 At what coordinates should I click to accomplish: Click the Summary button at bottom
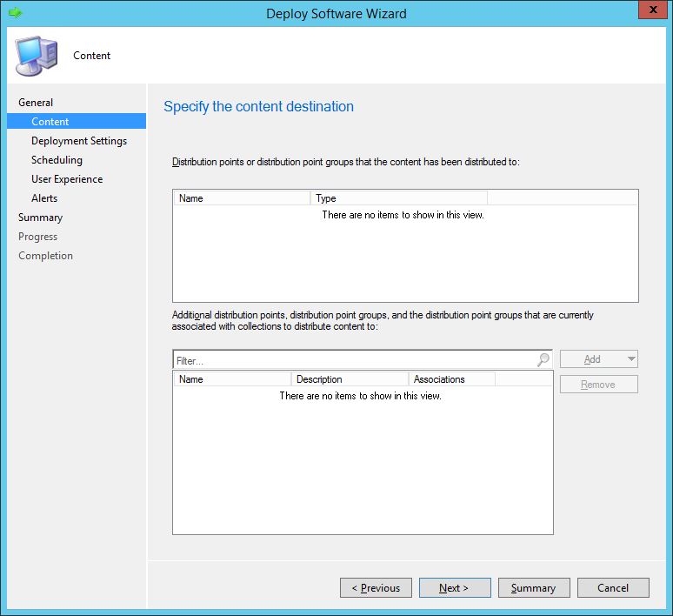534,587
